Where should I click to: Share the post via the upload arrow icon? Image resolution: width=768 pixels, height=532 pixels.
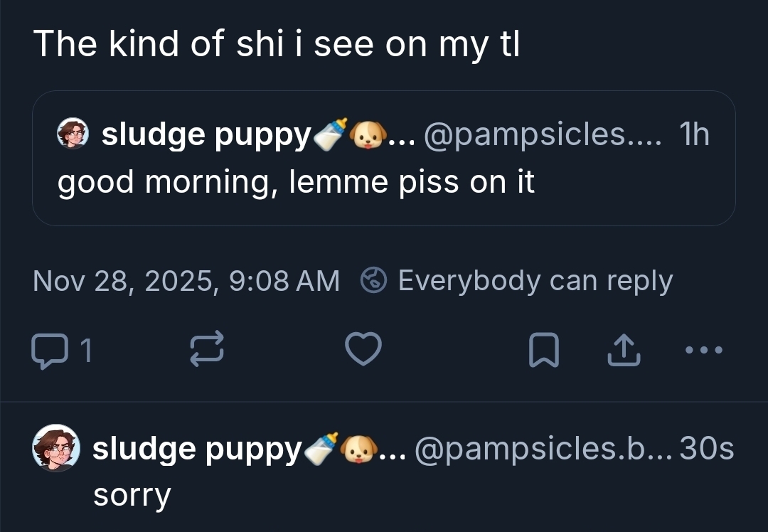coord(624,351)
